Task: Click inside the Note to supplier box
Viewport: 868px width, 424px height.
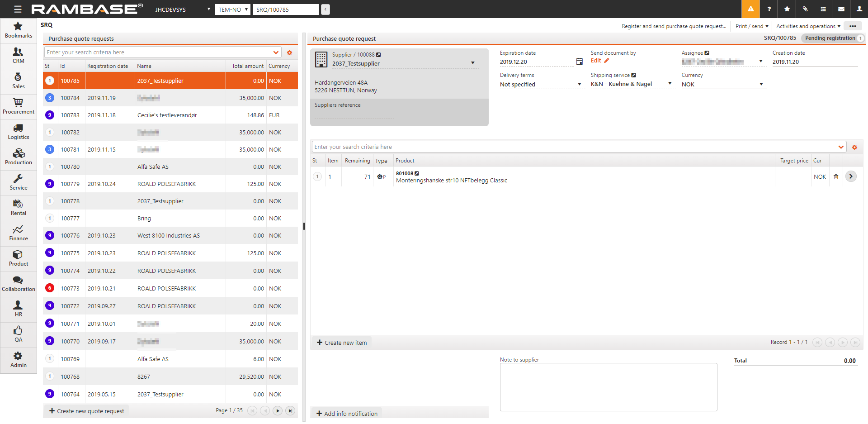Action: (608, 387)
